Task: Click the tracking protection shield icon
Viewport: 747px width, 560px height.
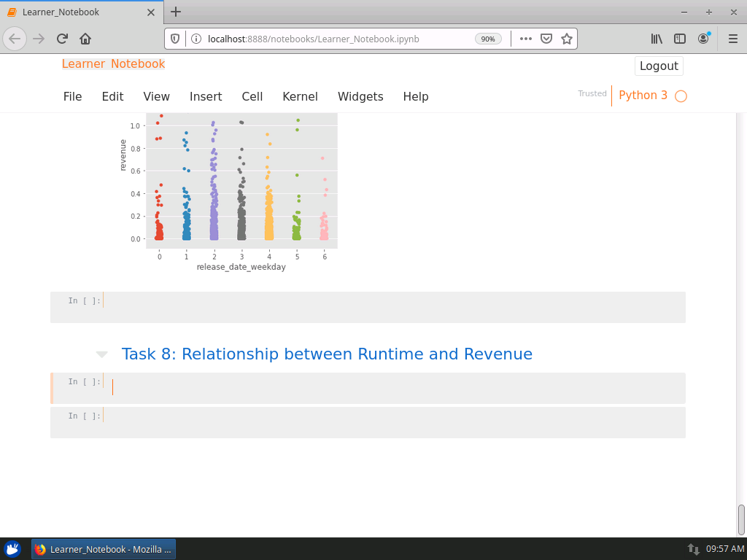Action: (175, 39)
